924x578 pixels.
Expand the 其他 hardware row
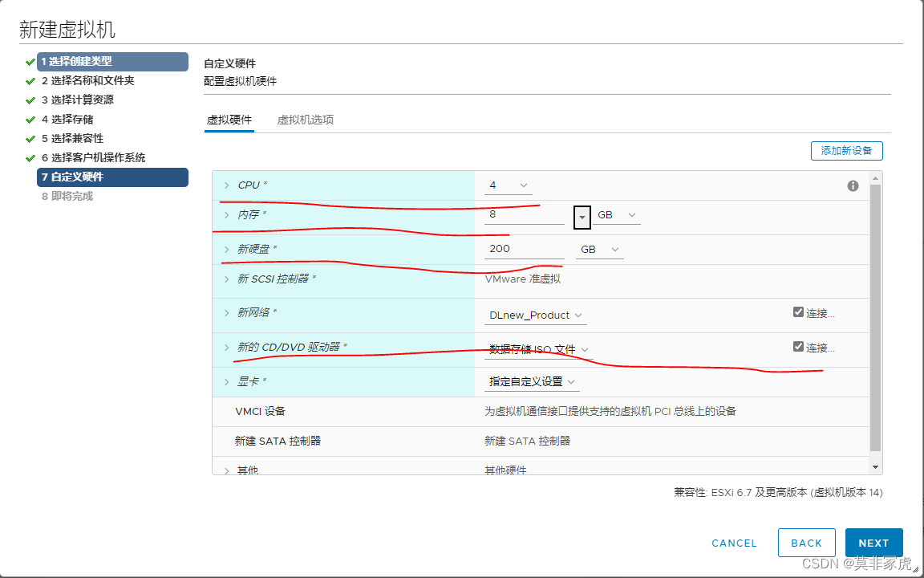pos(226,470)
